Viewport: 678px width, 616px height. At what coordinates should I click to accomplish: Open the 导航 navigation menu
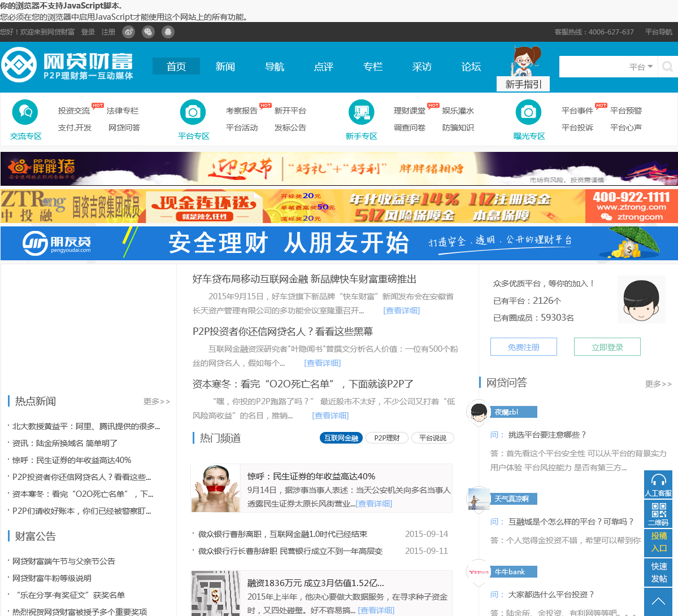[x=275, y=67]
